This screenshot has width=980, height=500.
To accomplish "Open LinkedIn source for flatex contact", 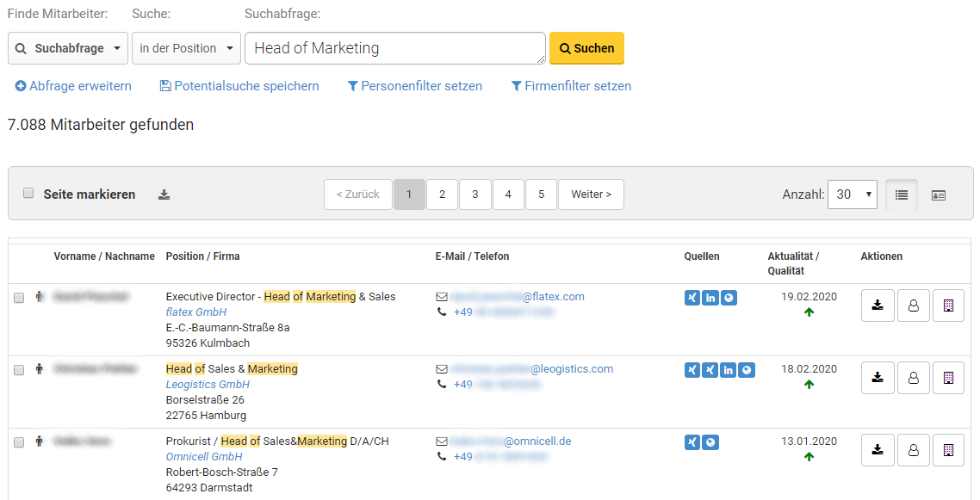I will 710,298.
